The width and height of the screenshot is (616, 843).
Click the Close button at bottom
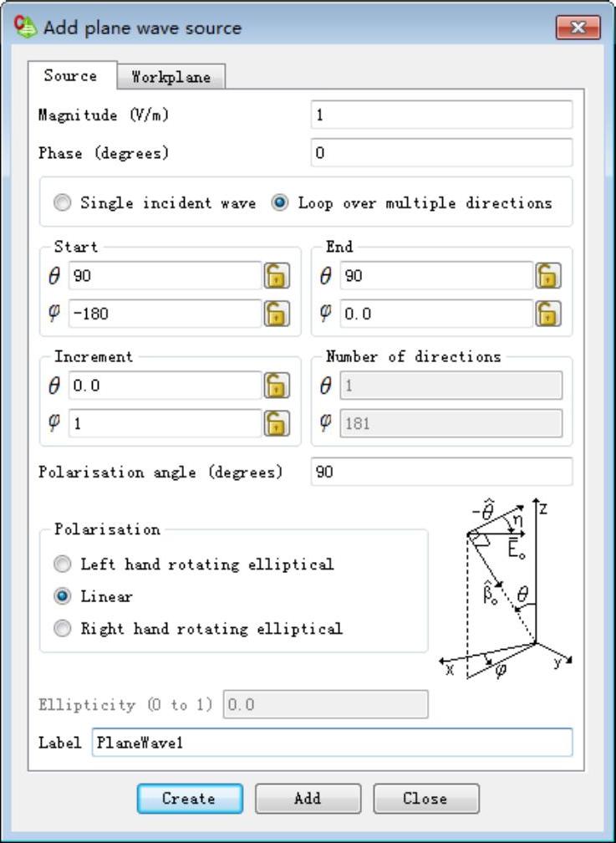coord(425,798)
